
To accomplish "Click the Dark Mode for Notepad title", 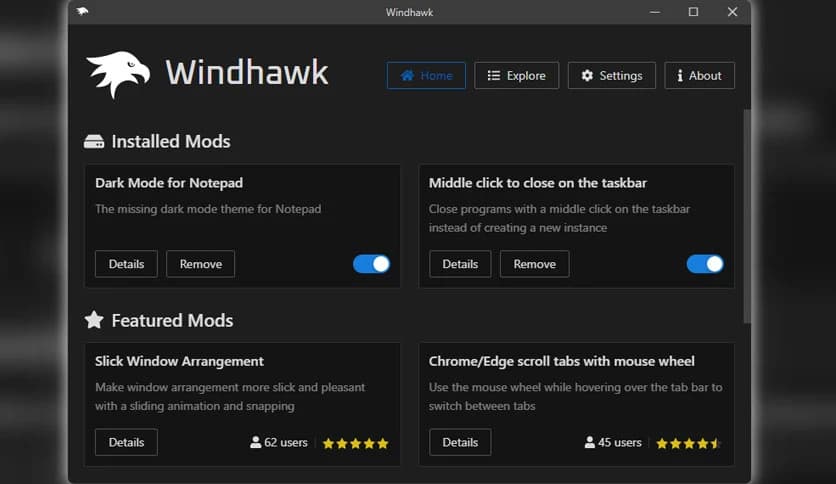I will pos(169,183).
